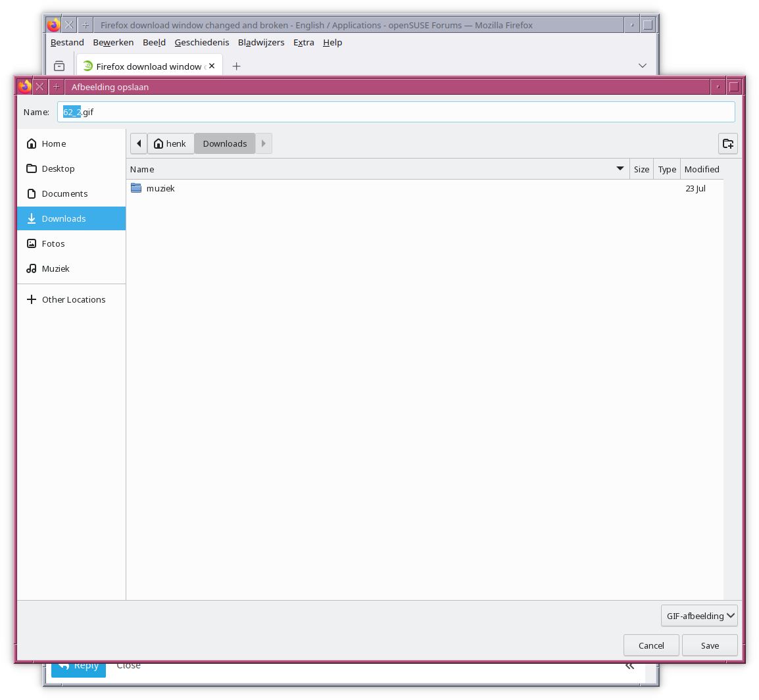Open Geschiedenis menu in Firefox window
Image resolution: width=759 pixels, height=700 pixels.
pyautogui.click(x=202, y=43)
